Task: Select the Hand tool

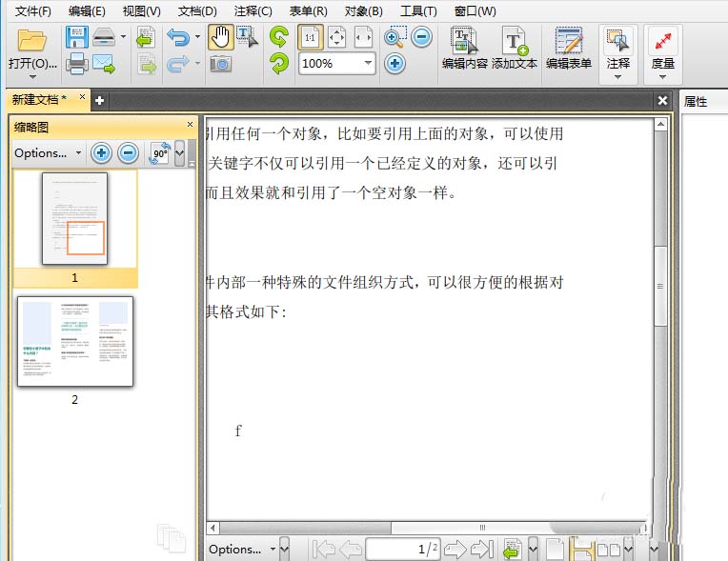Action: click(220, 37)
